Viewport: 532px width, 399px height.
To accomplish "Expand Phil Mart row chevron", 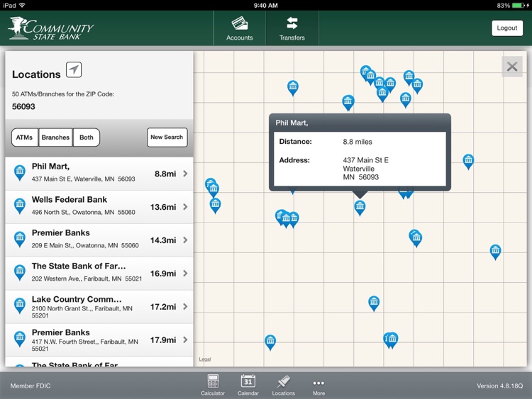I will (x=185, y=174).
